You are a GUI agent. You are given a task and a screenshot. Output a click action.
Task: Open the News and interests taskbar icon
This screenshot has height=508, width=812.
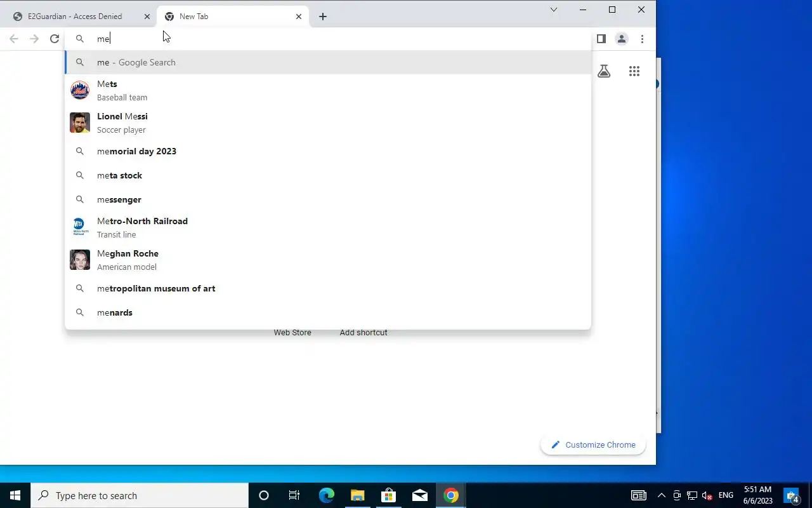point(639,495)
